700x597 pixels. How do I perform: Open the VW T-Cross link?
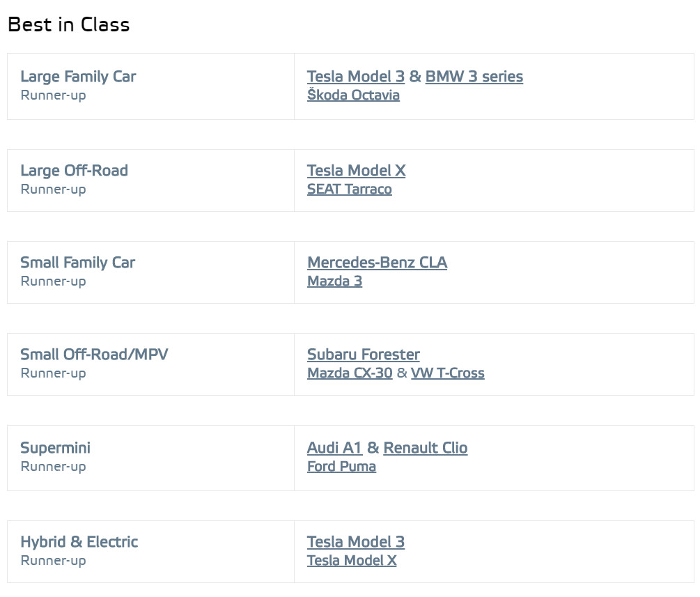pyautogui.click(x=448, y=373)
